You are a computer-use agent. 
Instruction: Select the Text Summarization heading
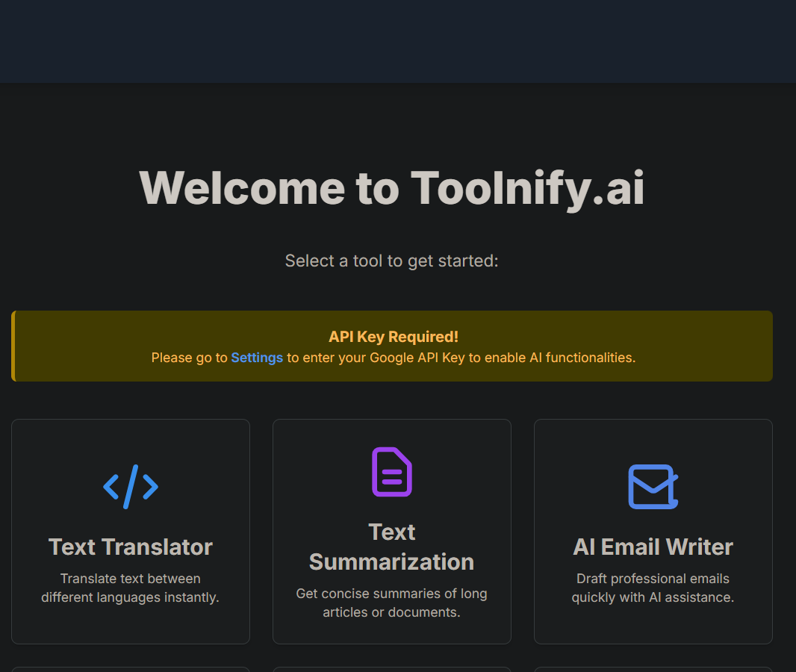point(392,547)
